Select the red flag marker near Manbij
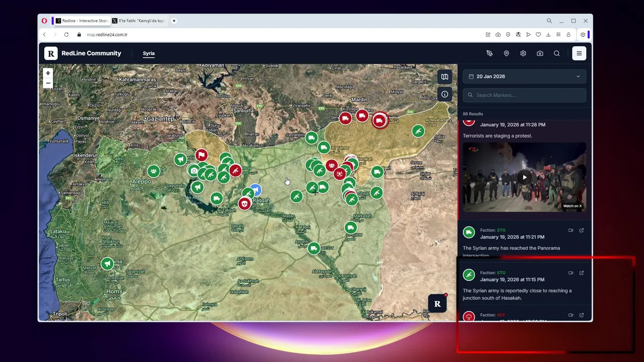The image size is (644, 362). pyautogui.click(x=201, y=155)
